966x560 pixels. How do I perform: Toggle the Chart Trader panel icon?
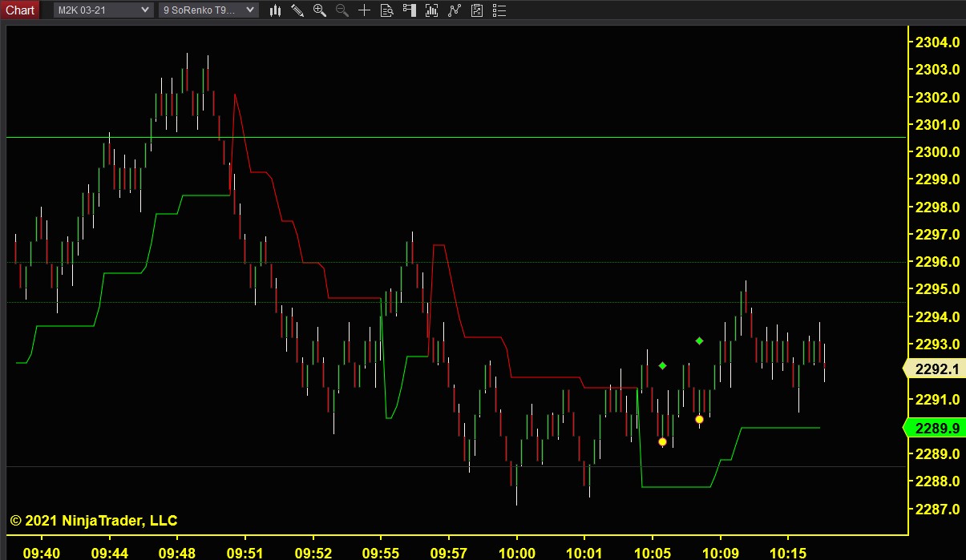(x=410, y=10)
